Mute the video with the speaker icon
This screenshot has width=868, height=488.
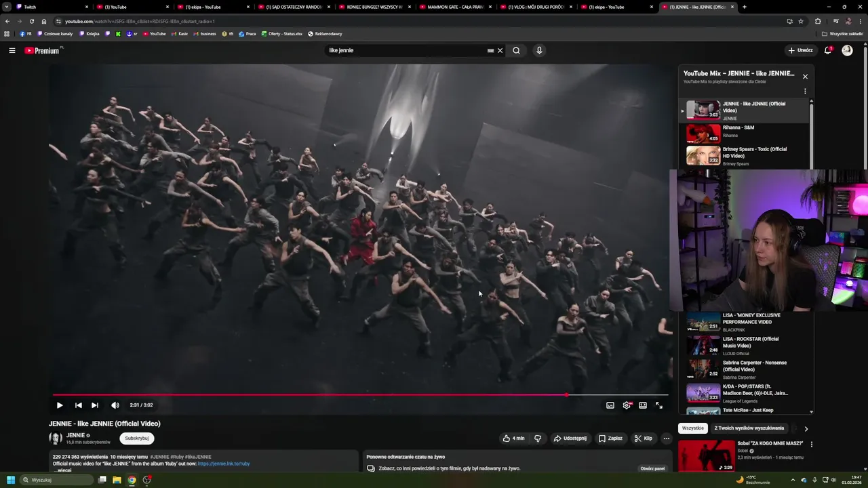point(115,405)
